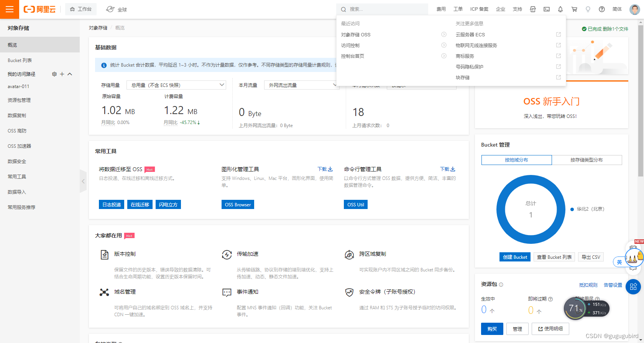Open the orange hamburger menu
The height and width of the screenshot is (343, 644).
(10, 9)
